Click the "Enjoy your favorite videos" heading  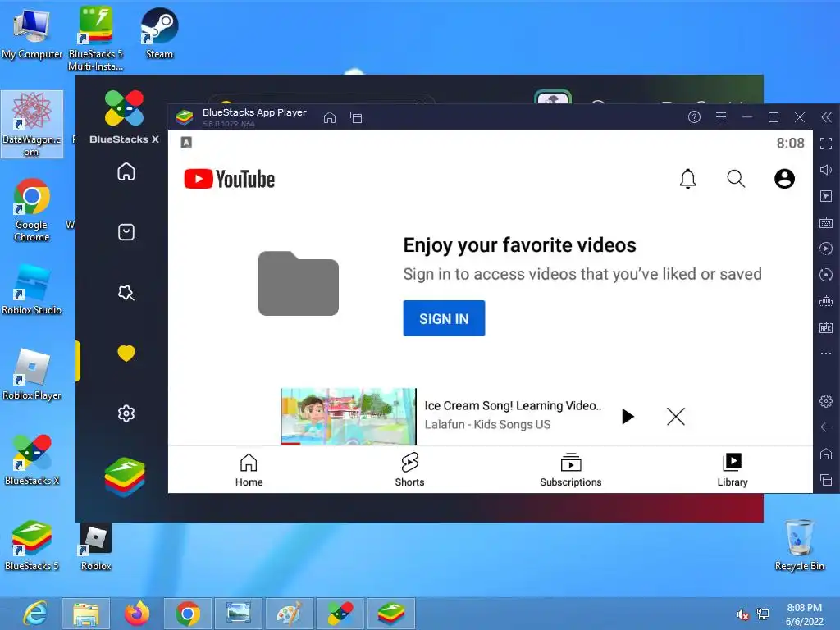pos(519,244)
